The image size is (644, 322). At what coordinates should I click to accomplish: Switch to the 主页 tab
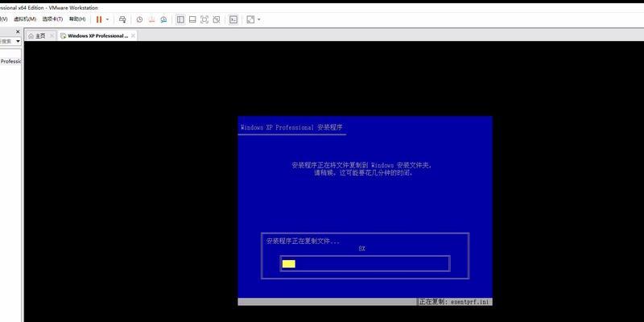click(40, 35)
